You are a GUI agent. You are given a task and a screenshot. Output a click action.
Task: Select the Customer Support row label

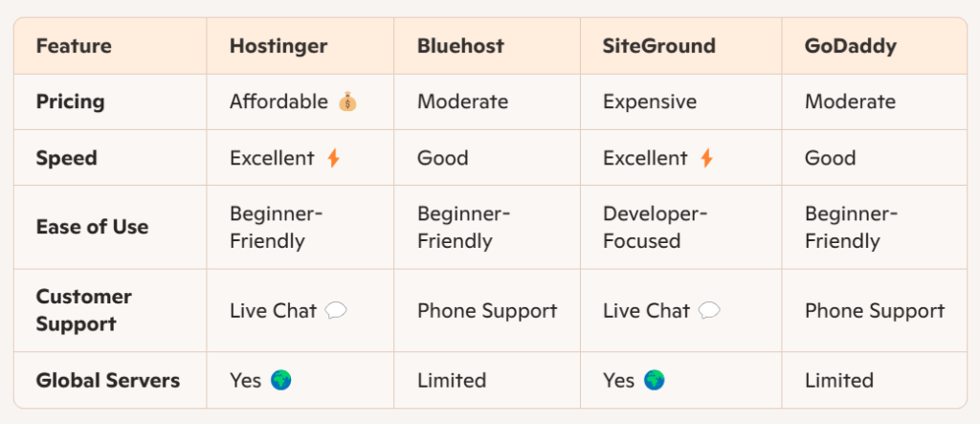coord(84,310)
